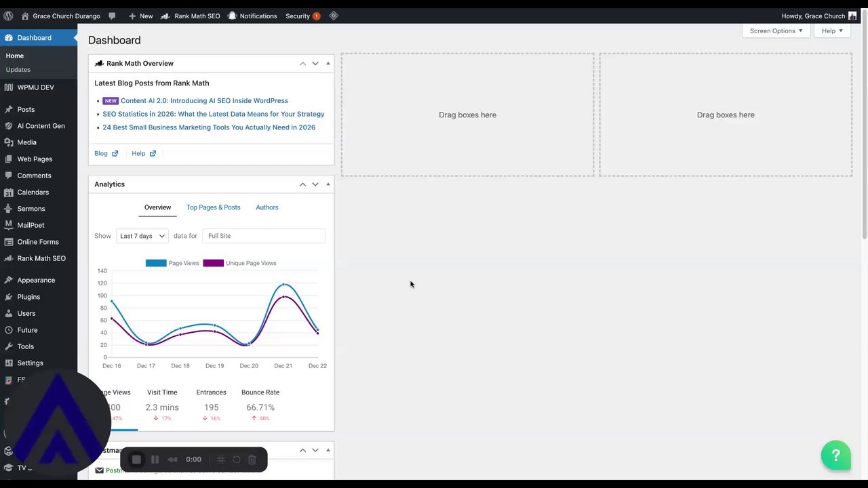The height and width of the screenshot is (488, 868).
Task: Visit the Grace Church Durango site link
Action: point(61,16)
